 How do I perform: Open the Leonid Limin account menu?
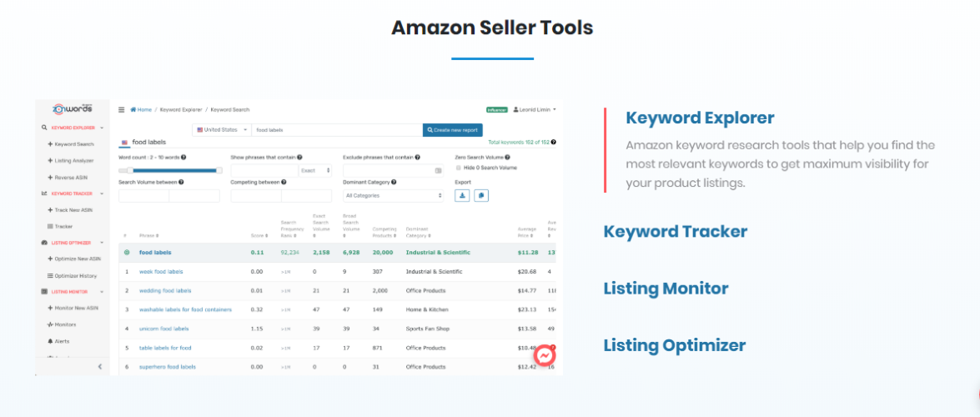coord(535,109)
